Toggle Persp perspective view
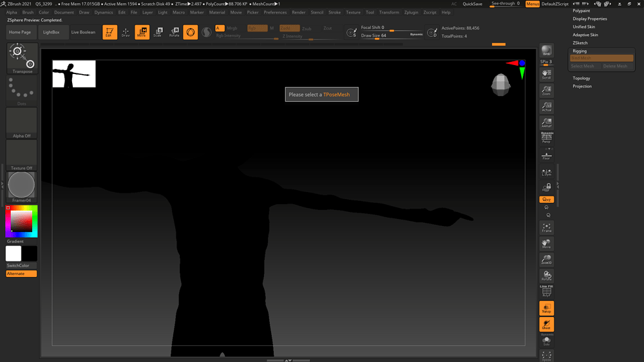 [547, 138]
